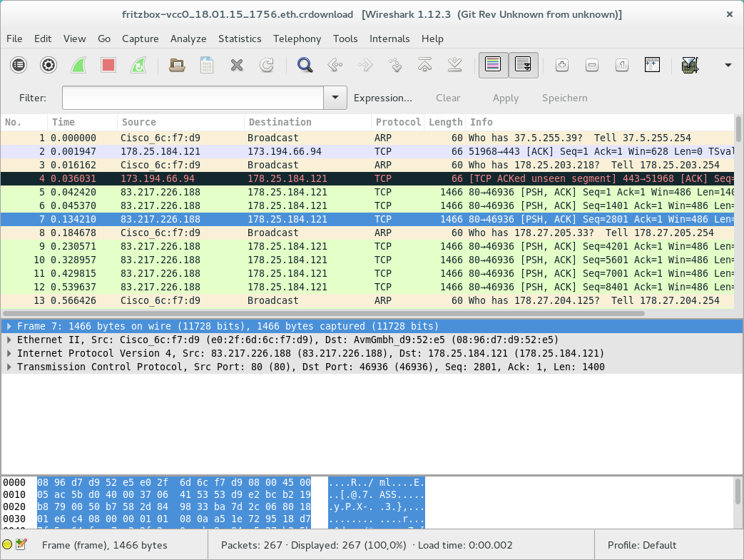Toggle packet list colorization
Viewport: 744px width, 560px height.
point(493,66)
